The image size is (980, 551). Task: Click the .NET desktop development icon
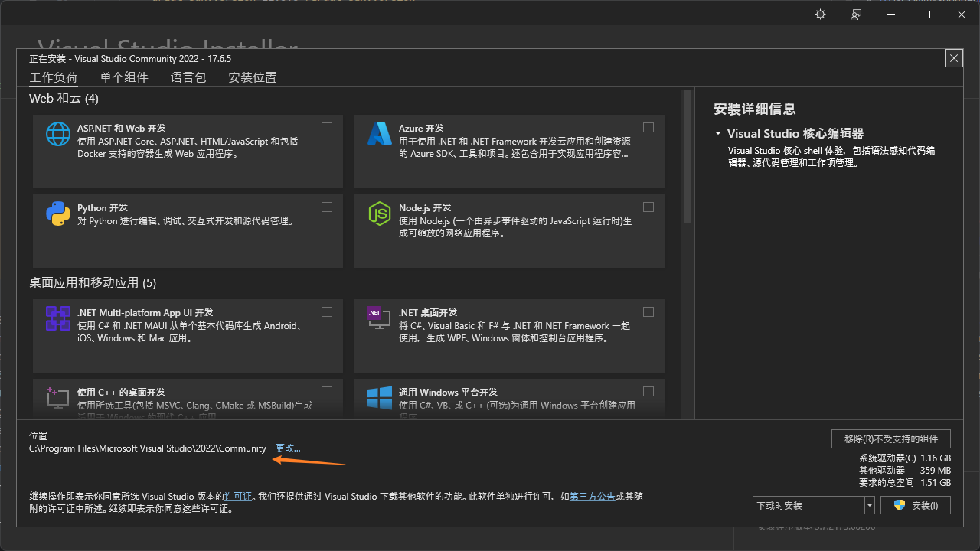click(x=380, y=318)
